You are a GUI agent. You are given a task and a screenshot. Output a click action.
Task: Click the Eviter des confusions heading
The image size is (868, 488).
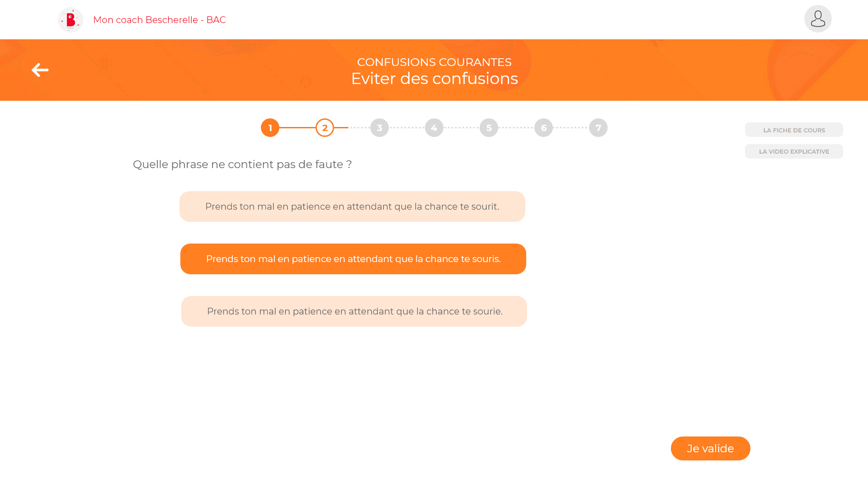(434, 79)
